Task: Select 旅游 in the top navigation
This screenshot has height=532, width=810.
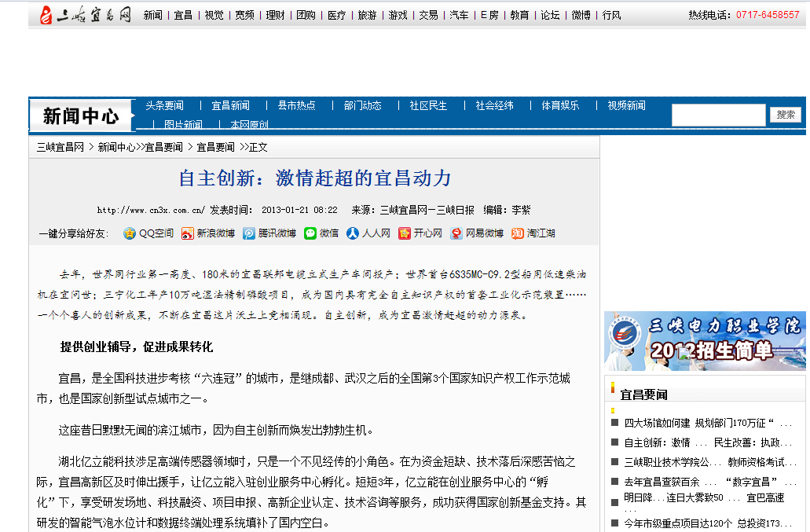Action: [x=367, y=15]
